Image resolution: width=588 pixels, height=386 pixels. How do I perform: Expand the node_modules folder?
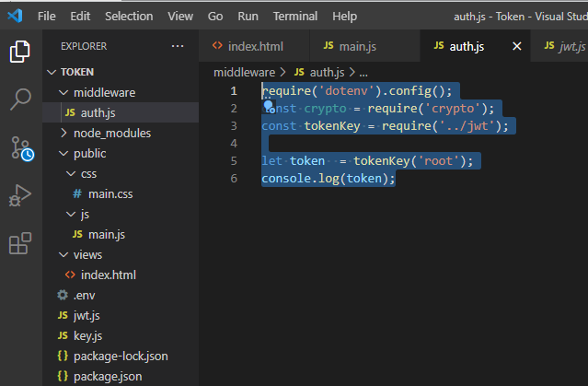[x=63, y=133]
